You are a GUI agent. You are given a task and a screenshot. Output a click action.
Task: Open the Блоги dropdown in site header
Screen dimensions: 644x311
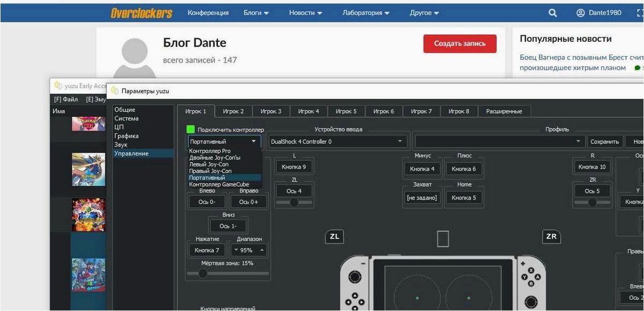(256, 13)
